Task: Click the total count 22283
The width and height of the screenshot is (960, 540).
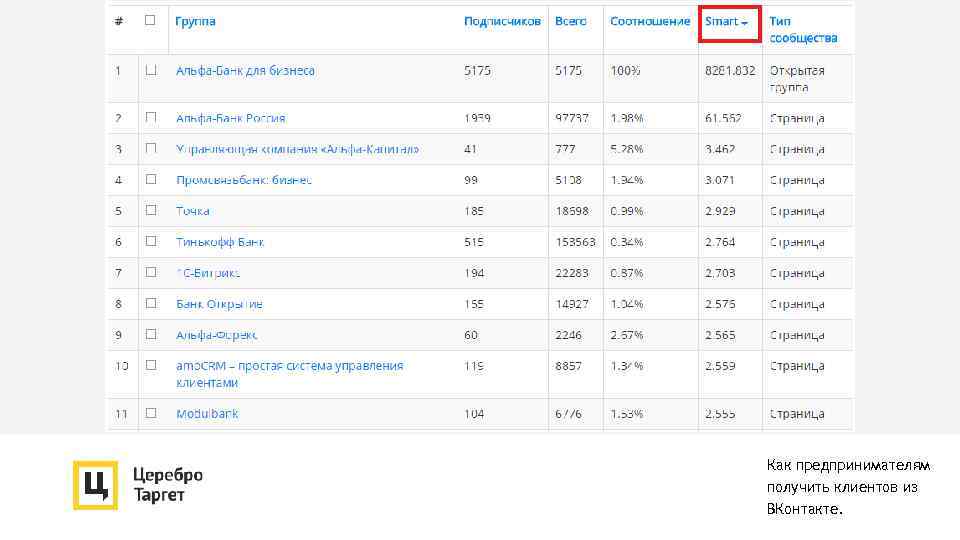Action: tap(572, 273)
